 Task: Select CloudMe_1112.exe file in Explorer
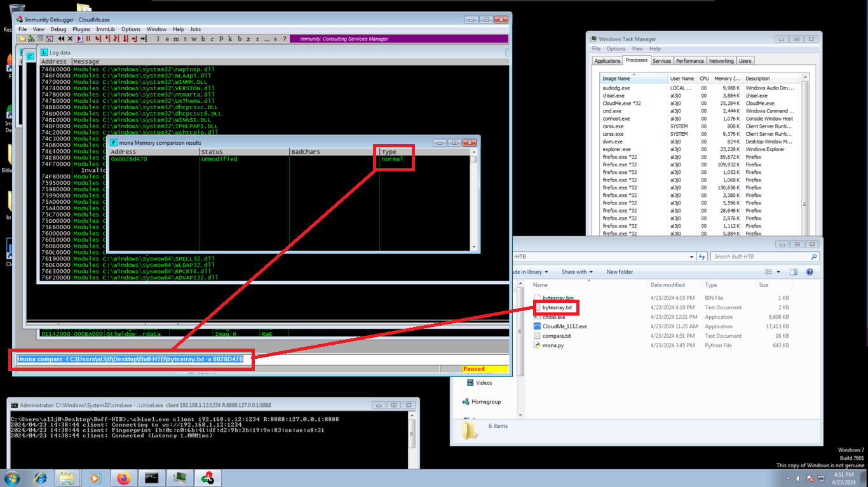(560, 326)
